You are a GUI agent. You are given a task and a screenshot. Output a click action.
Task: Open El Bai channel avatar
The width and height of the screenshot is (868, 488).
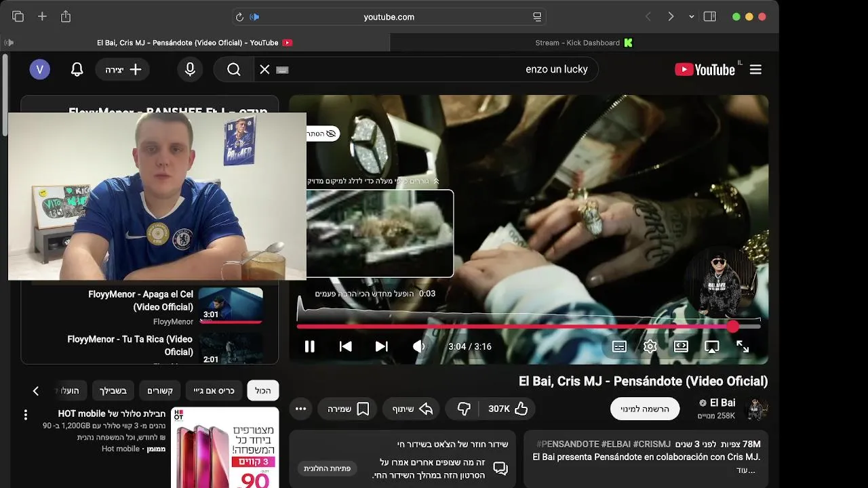tap(757, 409)
